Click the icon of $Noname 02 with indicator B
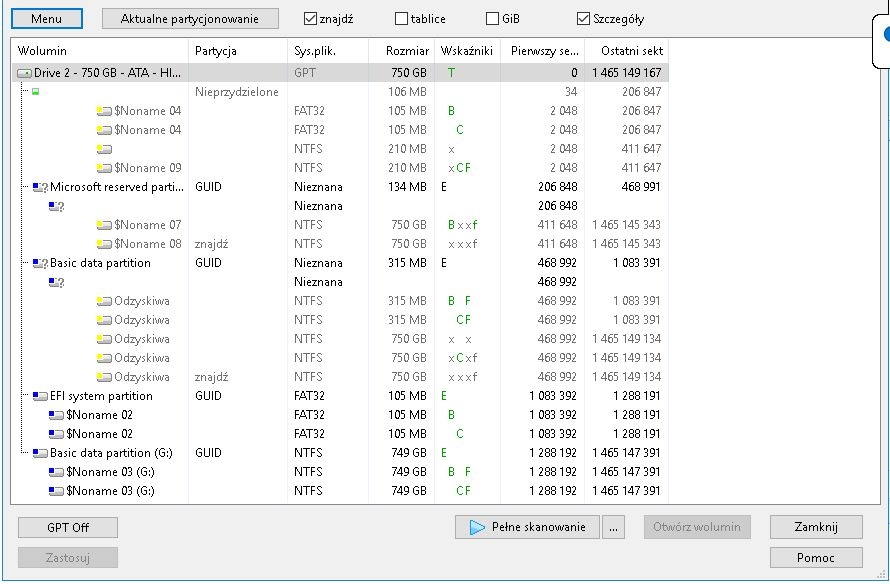The image size is (890, 584). [x=56, y=415]
